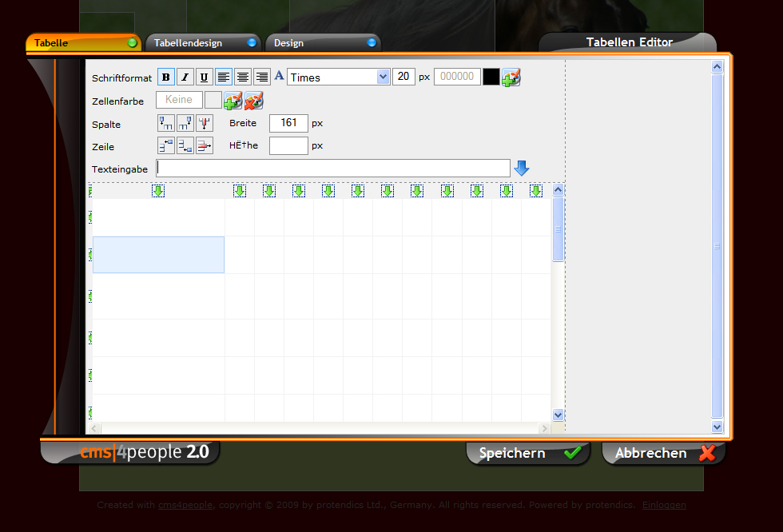This screenshot has width=783, height=532.
Task: Delete the selected row
Action: pos(205,145)
